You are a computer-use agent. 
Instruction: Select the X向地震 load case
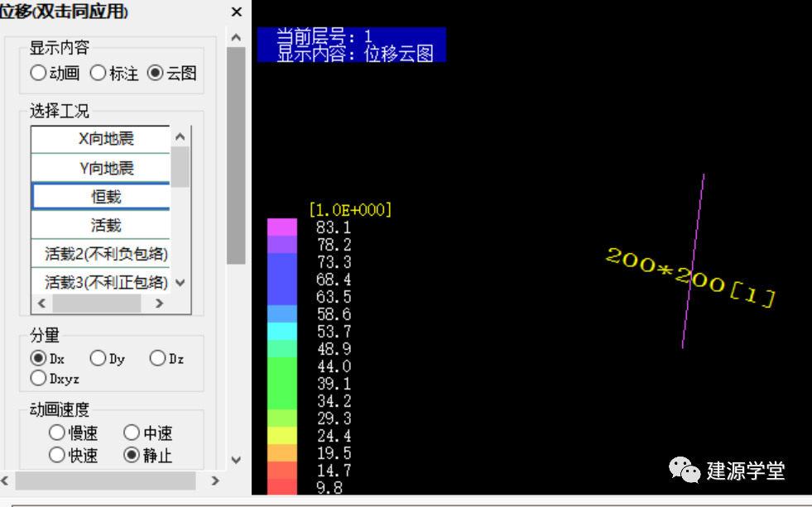coord(99,139)
